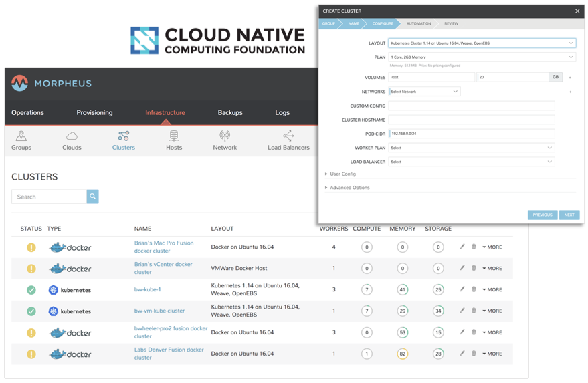This screenshot has width=588, height=383.
Task: Open MORE menu for Brian's Mac Pro cluster
Action: (x=492, y=247)
